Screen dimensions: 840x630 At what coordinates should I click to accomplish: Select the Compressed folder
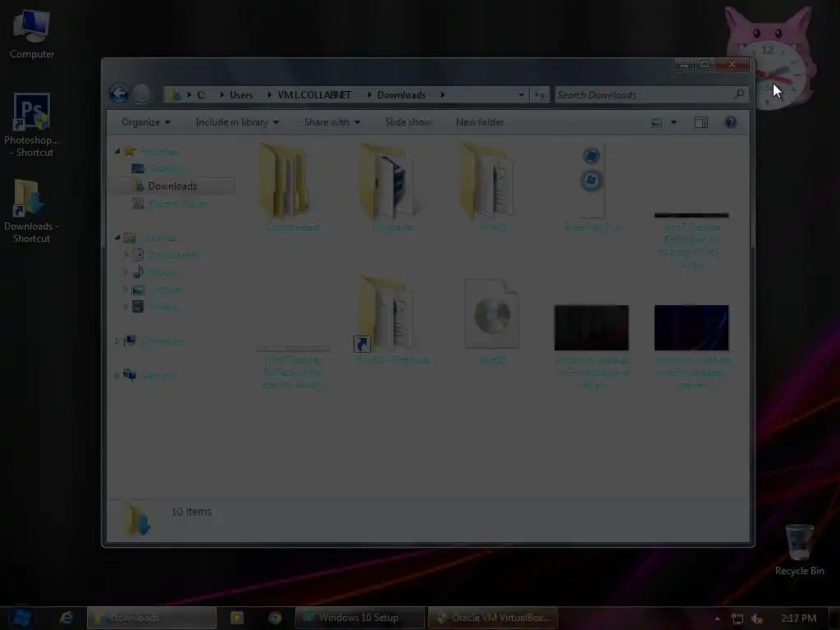pos(293,187)
